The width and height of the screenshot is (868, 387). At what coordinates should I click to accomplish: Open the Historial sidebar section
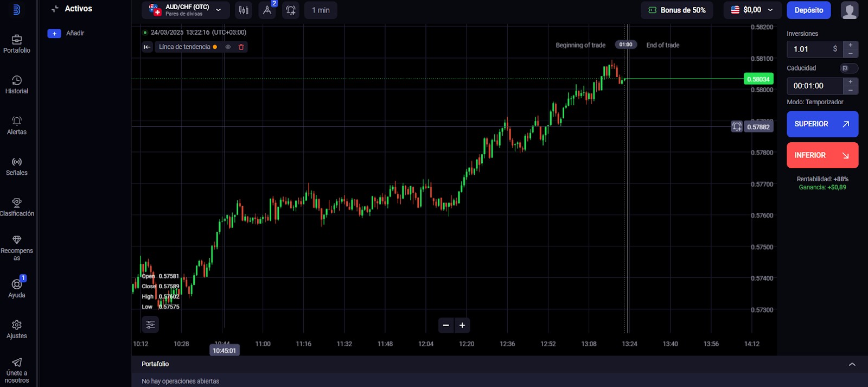17,85
